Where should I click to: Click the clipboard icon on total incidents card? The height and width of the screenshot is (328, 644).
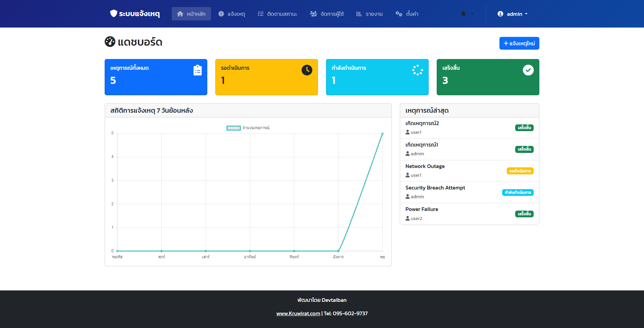coord(198,70)
